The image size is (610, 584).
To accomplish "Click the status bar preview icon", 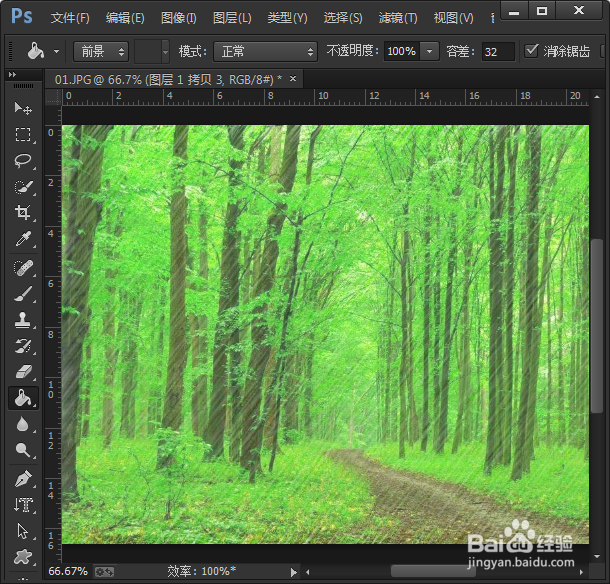I will pyautogui.click(x=105, y=572).
